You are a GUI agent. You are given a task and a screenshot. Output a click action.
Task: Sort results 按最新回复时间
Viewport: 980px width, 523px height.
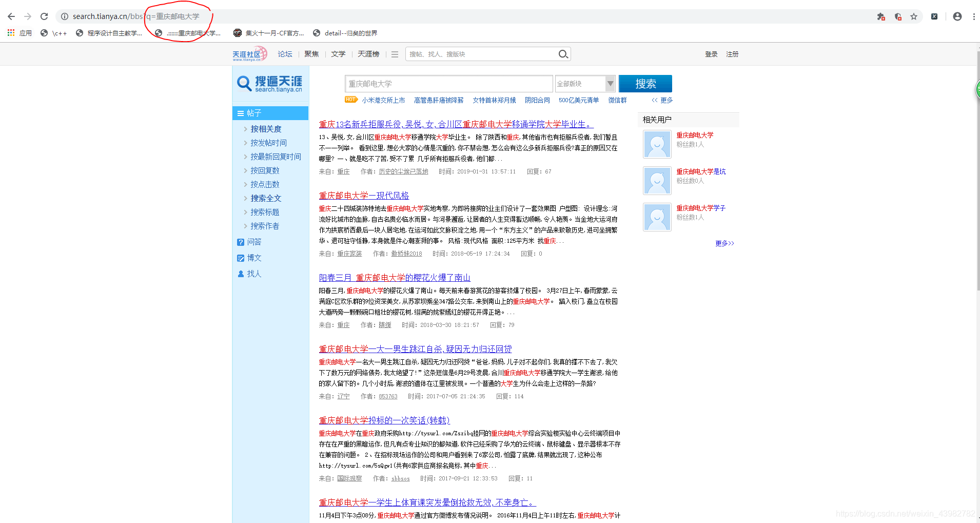pos(276,157)
